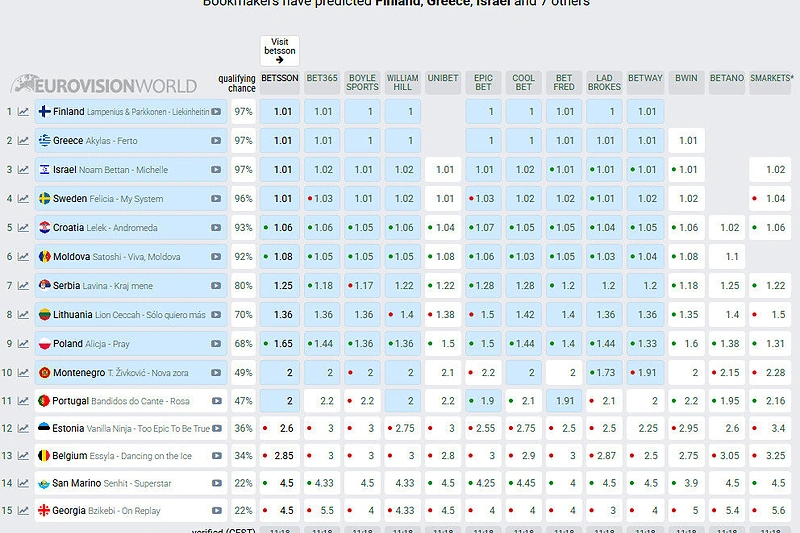Open Croatia's odds history chart icon
800x533 pixels.
click(x=23, y=228)
